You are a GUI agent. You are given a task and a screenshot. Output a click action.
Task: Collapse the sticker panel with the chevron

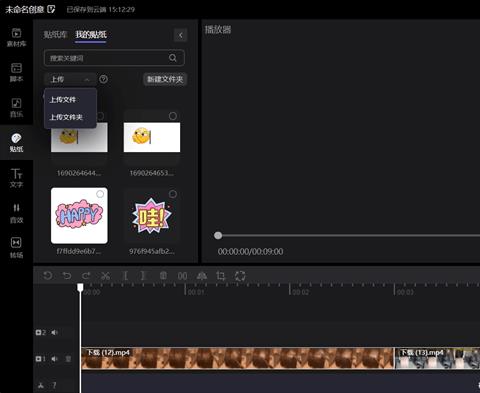point(181,35)
